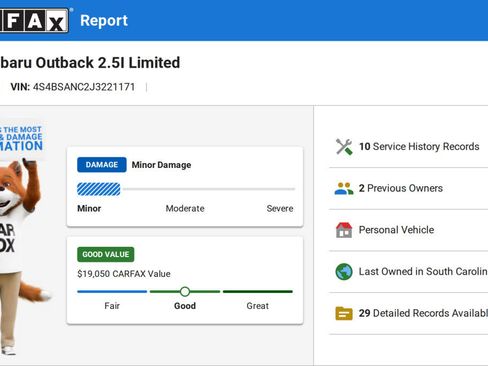Click the Good value label
This screenshot has width=488, height=366.
click(185, 306)
